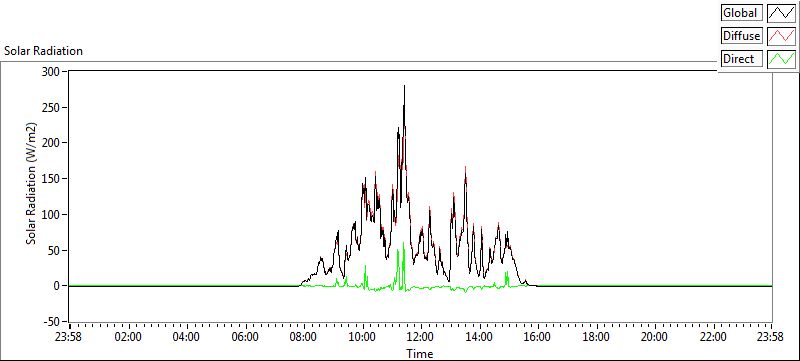Screen dimensions: 800x361
Task: Click the 250 y-axis tick label
Action: click(50, 107)
